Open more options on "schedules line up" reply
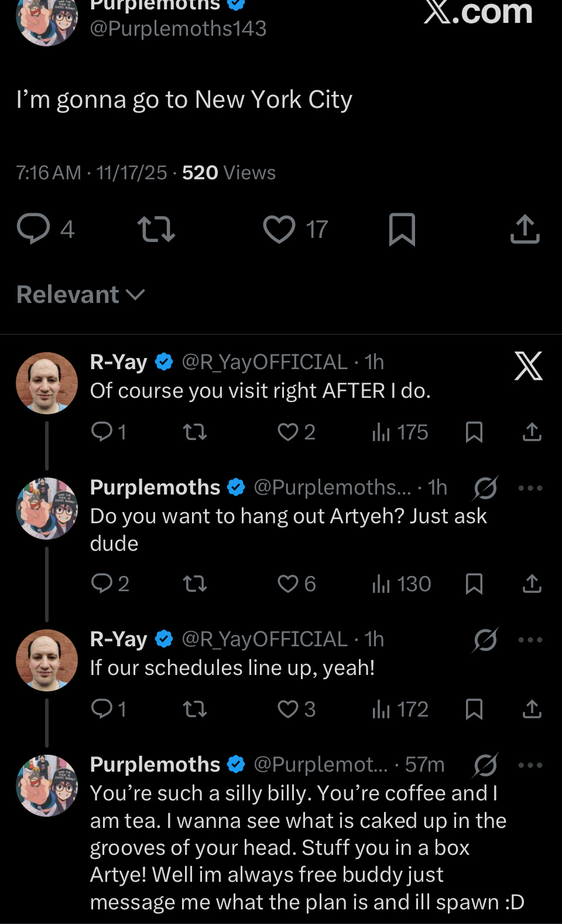This screenshot has width=562, height=924. tap(530, 640)
